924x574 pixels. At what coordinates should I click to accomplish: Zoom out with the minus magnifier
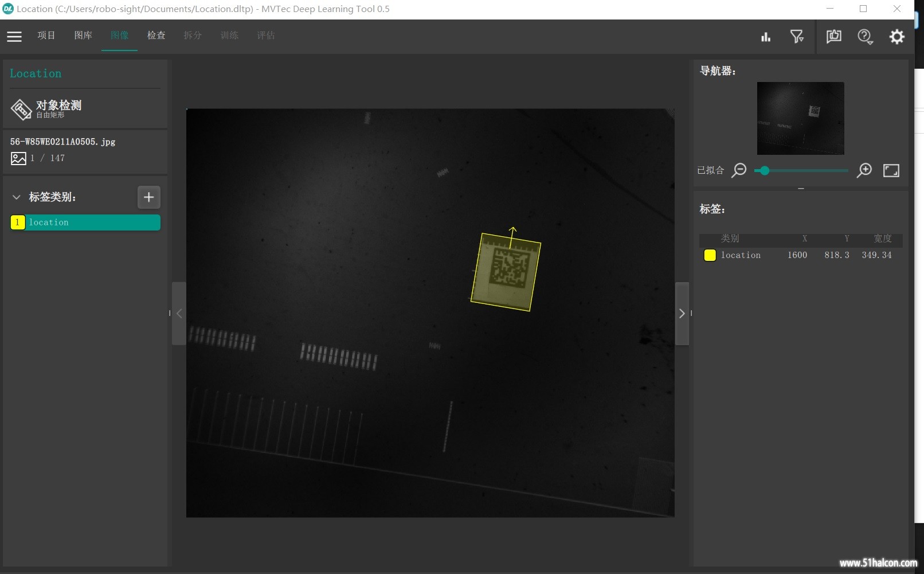[739, 170]
